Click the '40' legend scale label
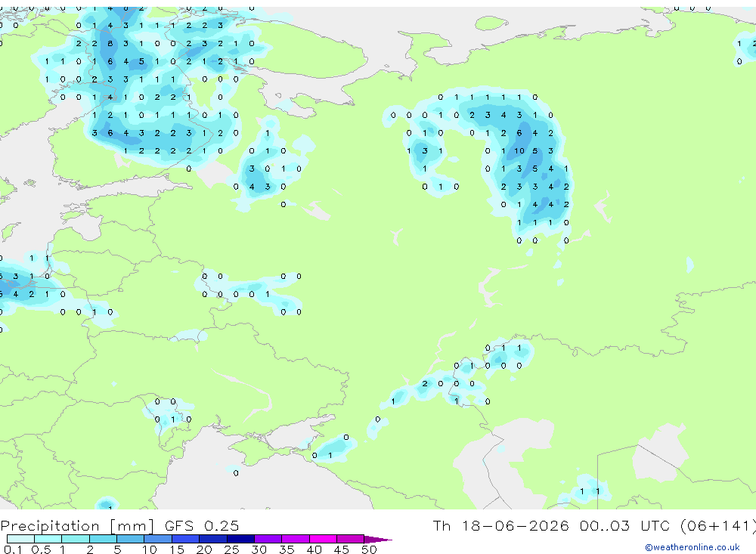This screenshot has height=554, width=756. (314, 549)
